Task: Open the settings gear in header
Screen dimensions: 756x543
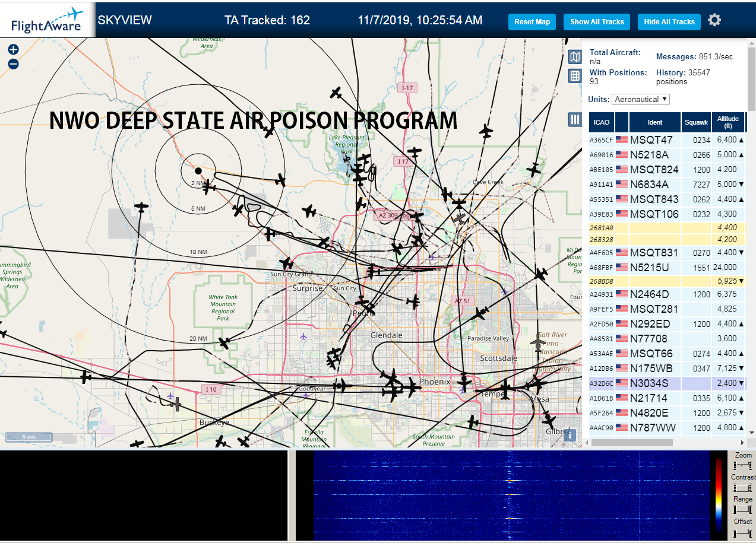Action: (714, 20)
